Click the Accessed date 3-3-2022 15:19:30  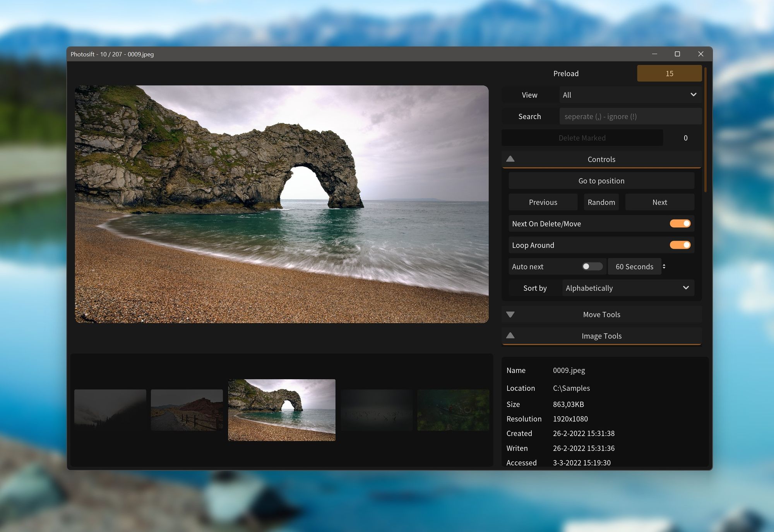coord(582,463)
